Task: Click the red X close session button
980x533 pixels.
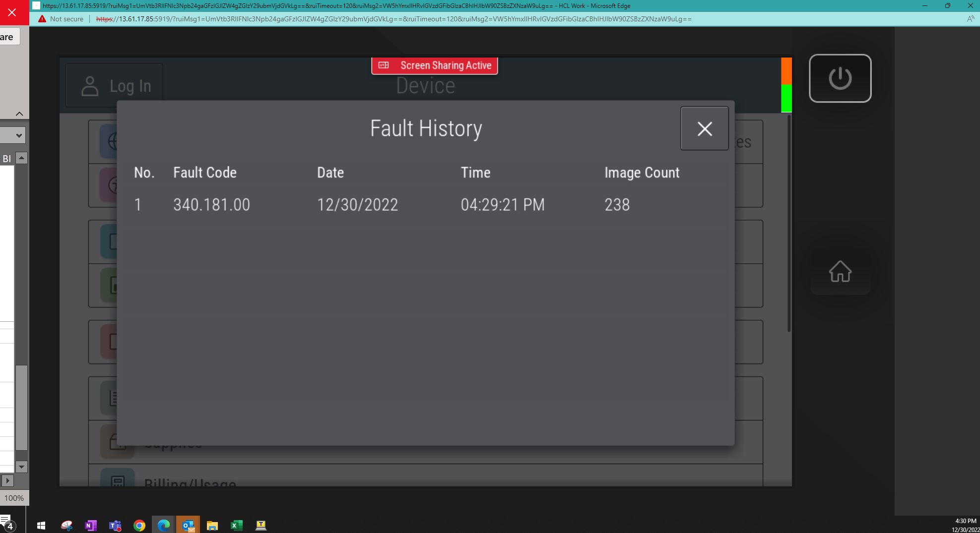Action: click(x=12, y=12)
